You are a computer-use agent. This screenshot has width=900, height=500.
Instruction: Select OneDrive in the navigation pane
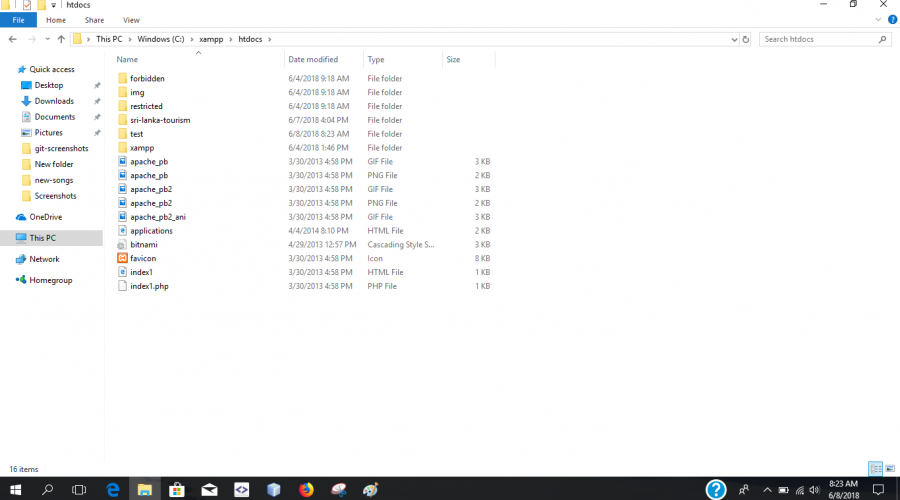[45, 217]
